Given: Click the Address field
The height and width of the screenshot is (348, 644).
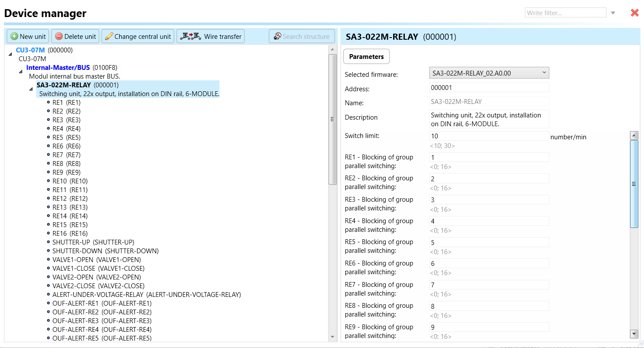Looking at the screenshot, I should tap(489, 87).
